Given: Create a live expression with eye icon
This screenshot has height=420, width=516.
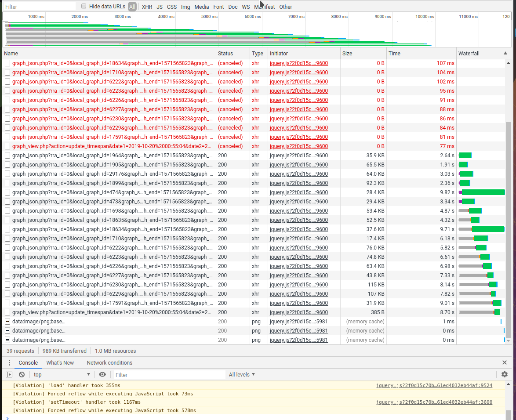Looking at the screenshot, I should (102, 374).
